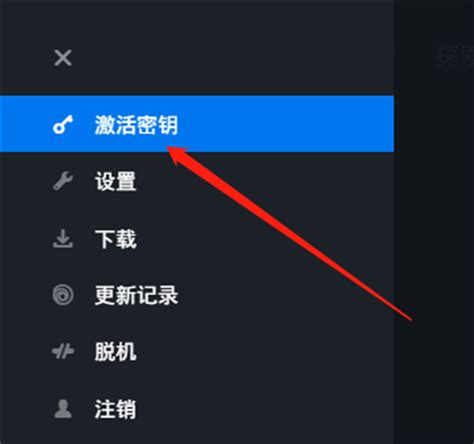The image size is (474, 444).
Task: Click the blue highlighted row right of 激活密钥
Action: (x=287, y=124)
